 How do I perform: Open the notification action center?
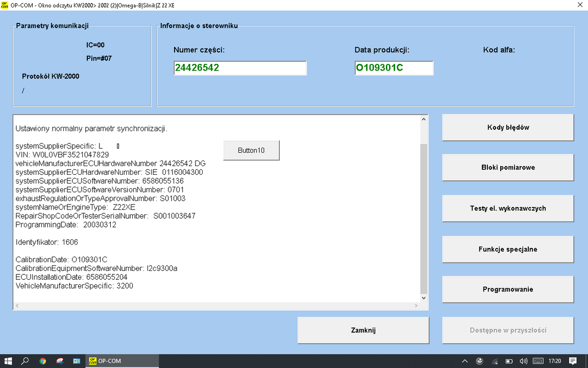tap(573, 361)
